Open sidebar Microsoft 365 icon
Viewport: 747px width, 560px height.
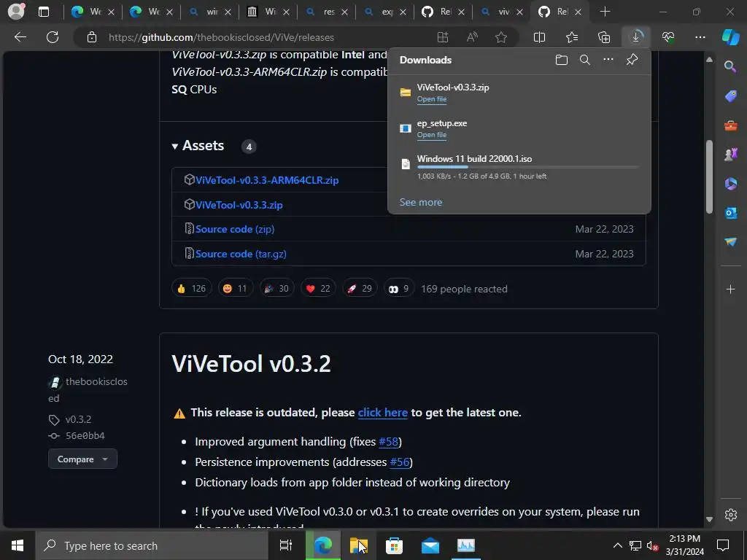point(730,184)
